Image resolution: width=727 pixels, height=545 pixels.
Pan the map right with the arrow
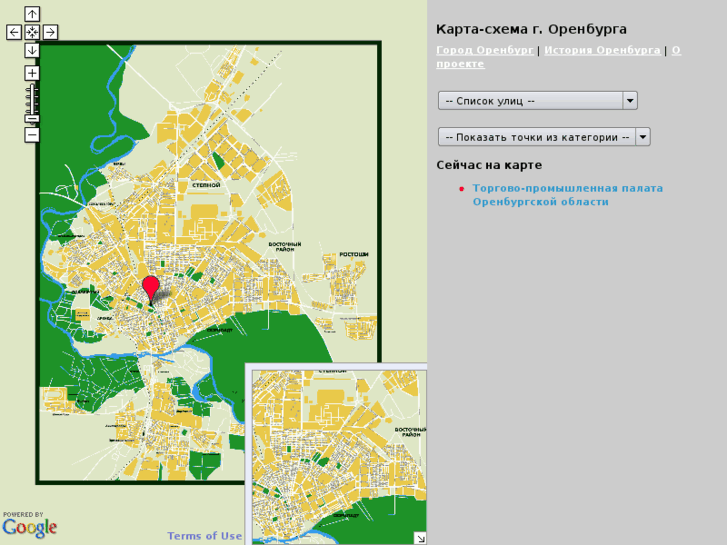pos(50,32)
